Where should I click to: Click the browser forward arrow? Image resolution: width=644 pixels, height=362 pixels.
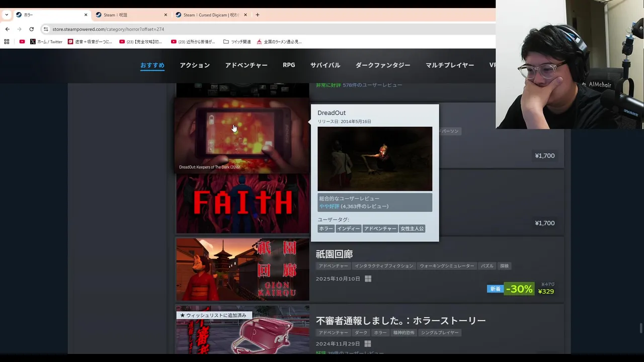(x=20, y=29)
